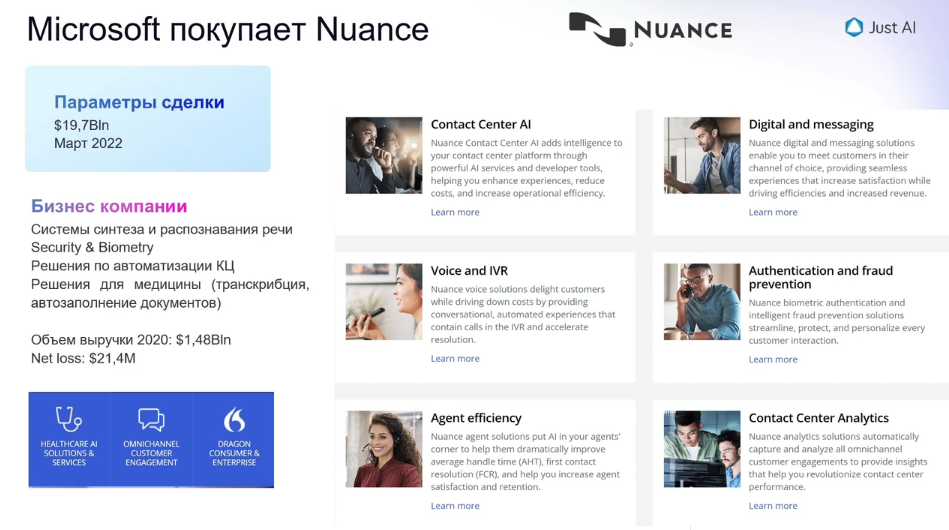This screenshot has width=949, height=530.
Task: Click the Agent efficiency description paragraph
Action: tap(525, 462)
